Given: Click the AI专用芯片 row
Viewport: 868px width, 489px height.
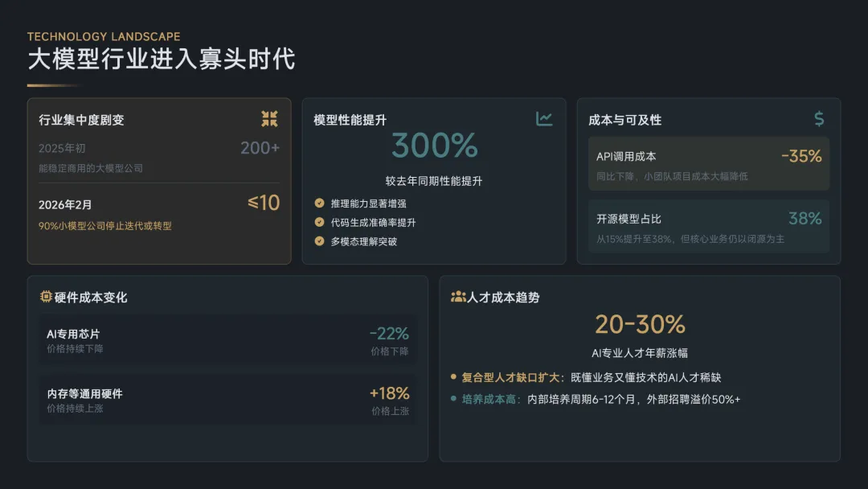Looking at the screenshot, I should pos(227,339).
